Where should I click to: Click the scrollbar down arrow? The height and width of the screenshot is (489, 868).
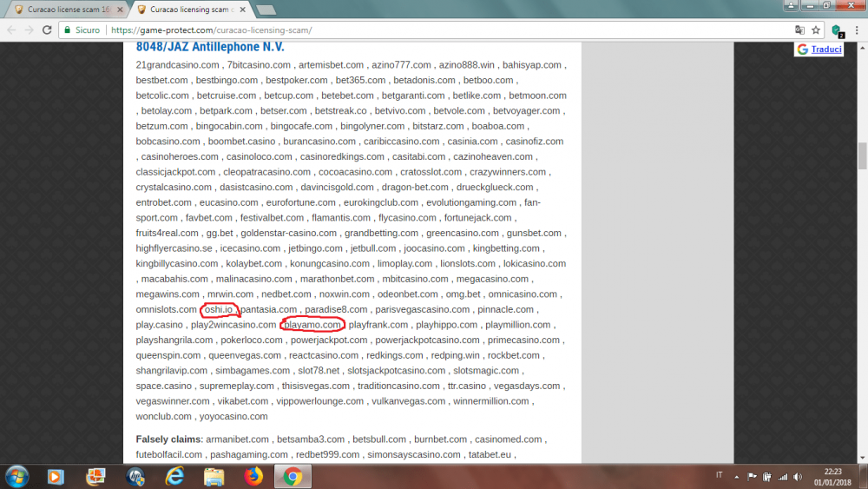pos(863,458)
